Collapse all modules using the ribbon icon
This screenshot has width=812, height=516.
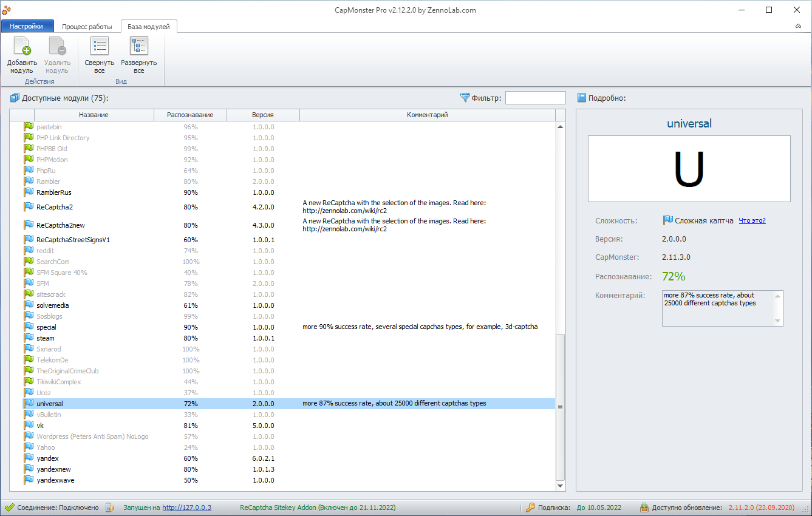coord(100,47)
